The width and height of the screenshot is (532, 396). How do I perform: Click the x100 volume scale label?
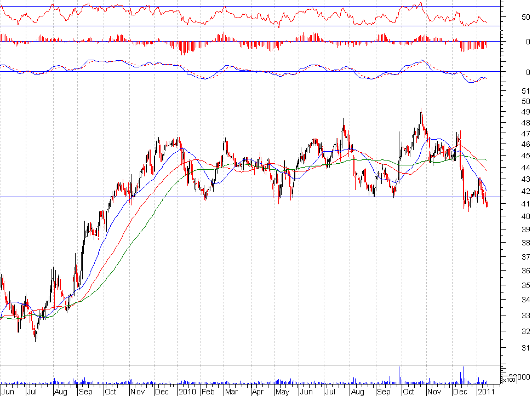[508, 380]
